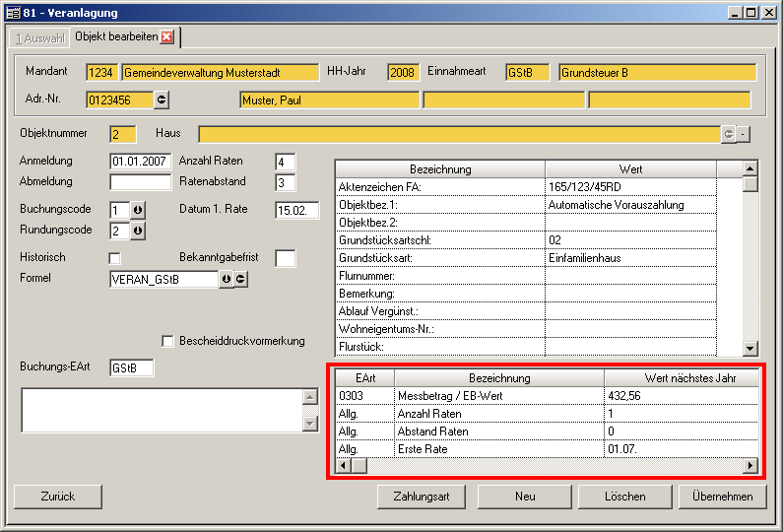The width and height of the screenshot is (783, 532).
Task: Enable the Bescheiddruckvormerkung checkbox
Action: [167, 342]
